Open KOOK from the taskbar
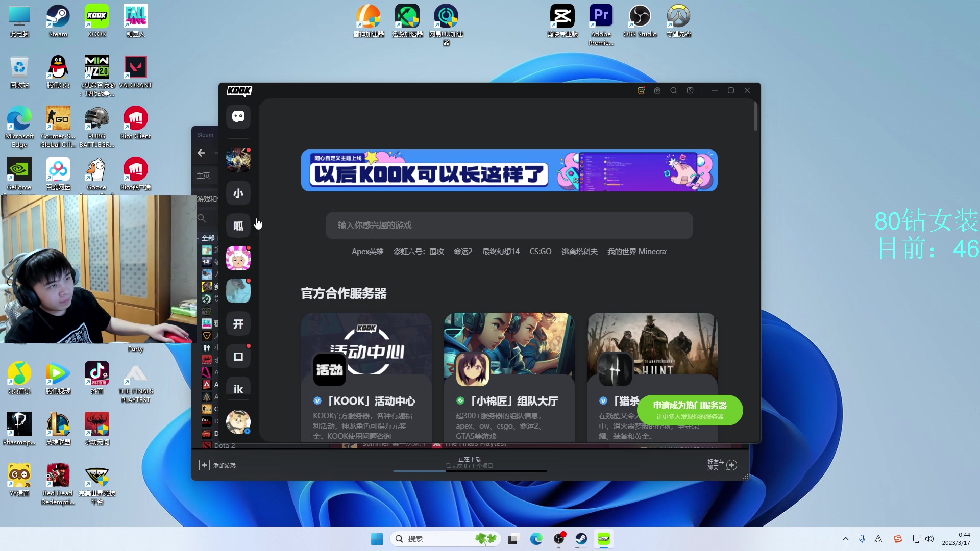Viewport: 980px width, 551px height. [x=604, y=539]
